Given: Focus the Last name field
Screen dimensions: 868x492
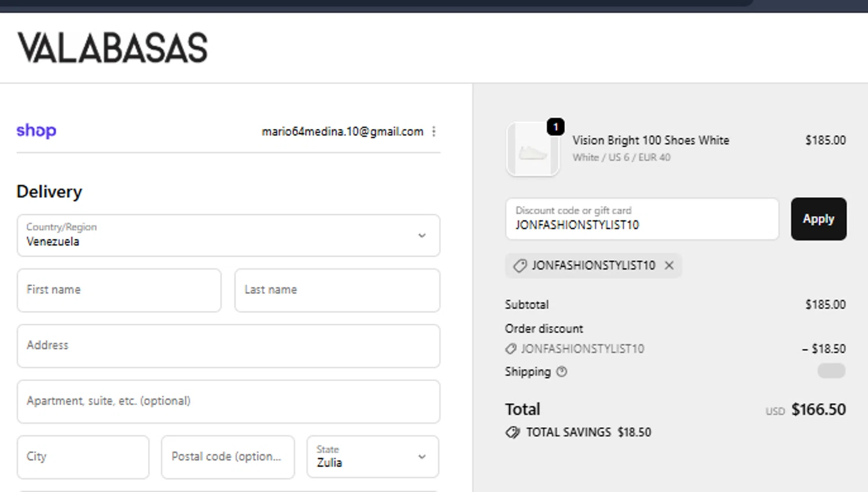Looking at the screenshot, I should (x=337, y=290).
